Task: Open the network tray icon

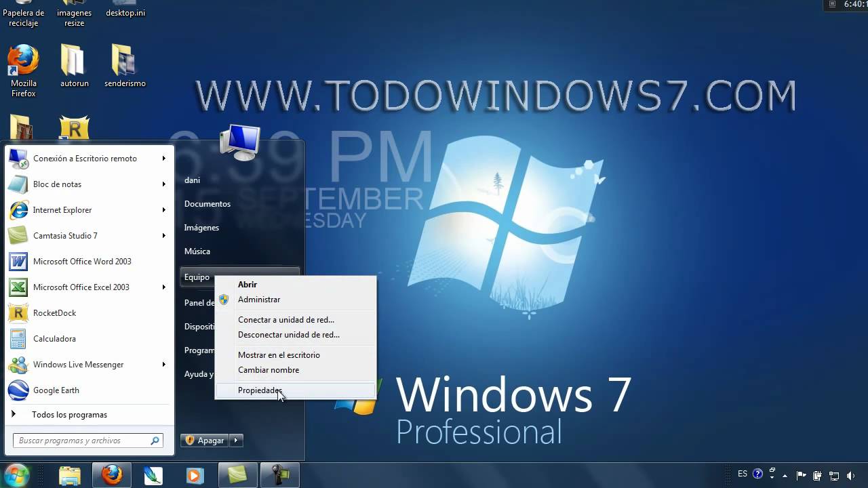Action: tap(834, 475)
